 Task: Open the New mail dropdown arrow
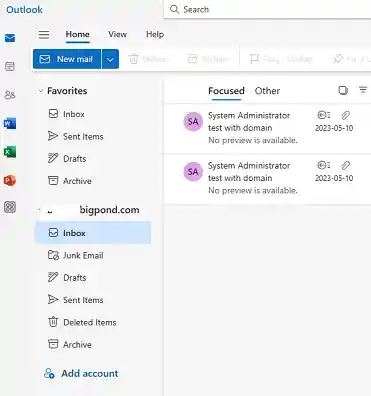[110, 59]
